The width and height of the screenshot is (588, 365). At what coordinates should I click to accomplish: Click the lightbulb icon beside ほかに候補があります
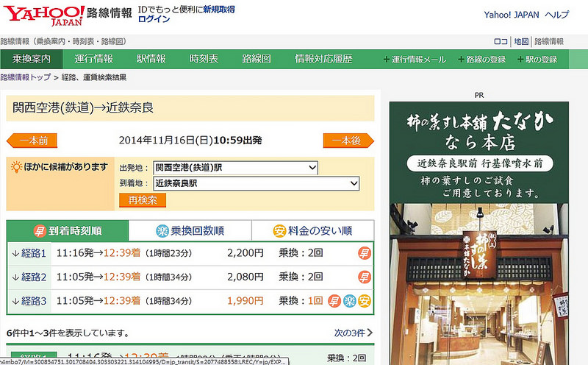(x=16, y=167)
